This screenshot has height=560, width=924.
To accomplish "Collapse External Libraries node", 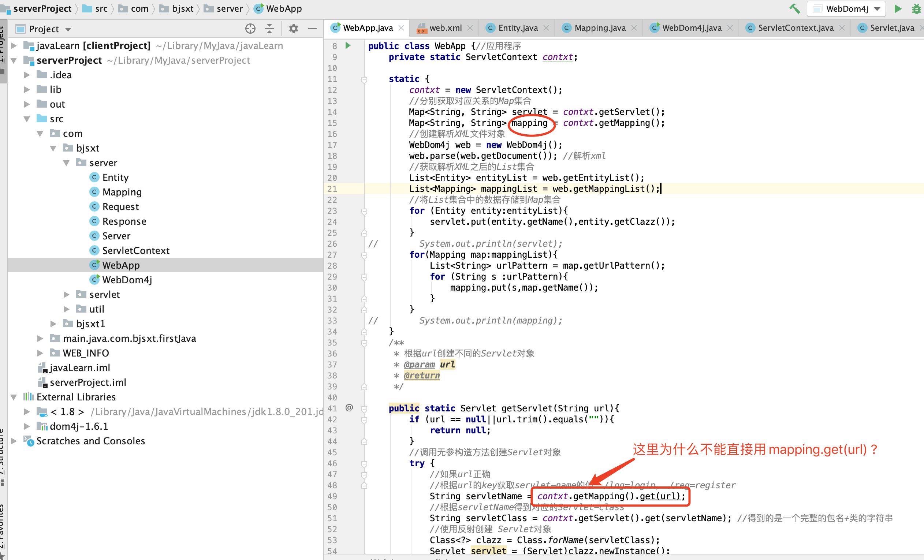I will pos(14,397).
